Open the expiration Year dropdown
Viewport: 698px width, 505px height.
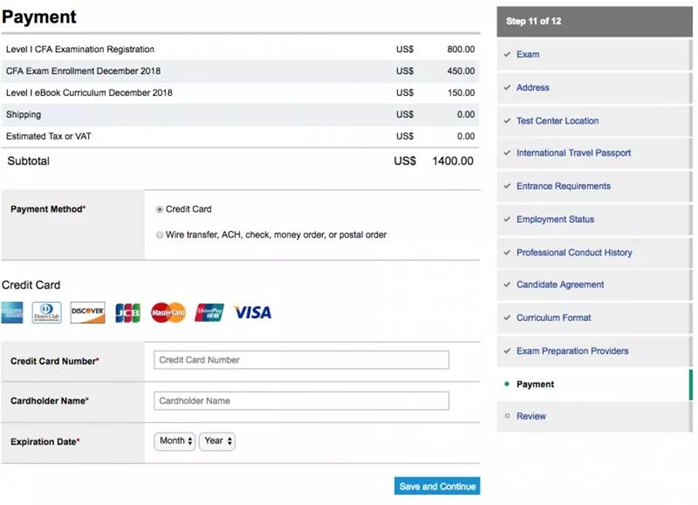point(217,441)
